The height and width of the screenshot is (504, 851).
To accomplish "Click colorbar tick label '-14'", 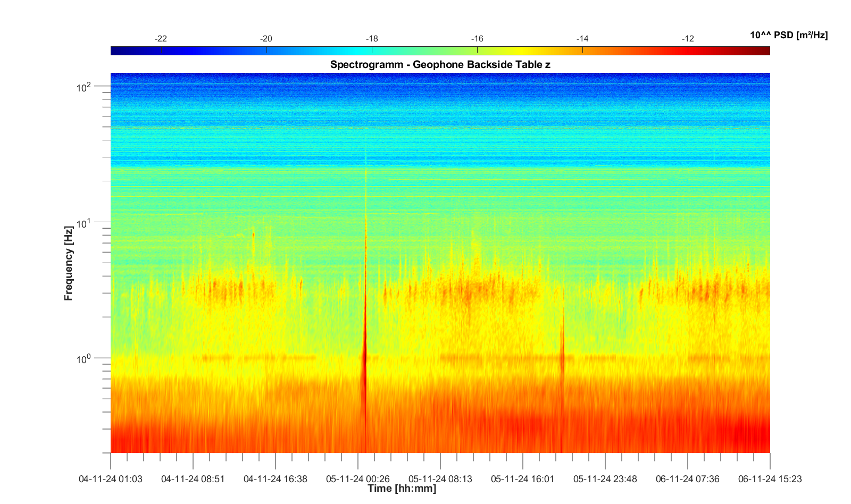I will (x=582, y=39).
